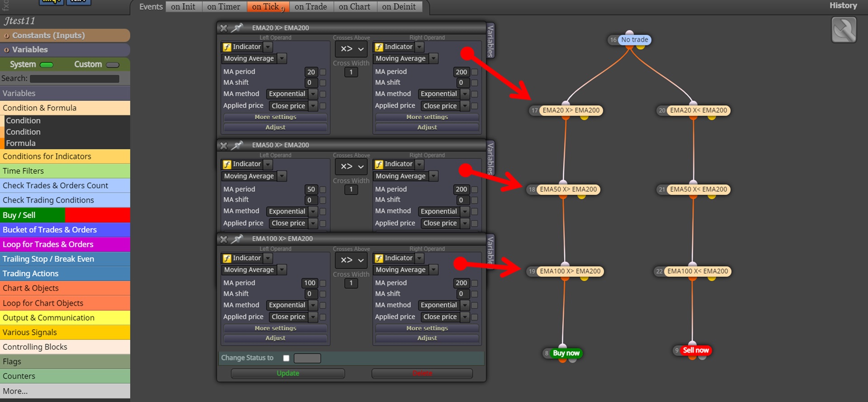Viewport: 868px width, 402px height.
Task: Open Variables side tab of EMA20 panel
Action: click(490, 41)
